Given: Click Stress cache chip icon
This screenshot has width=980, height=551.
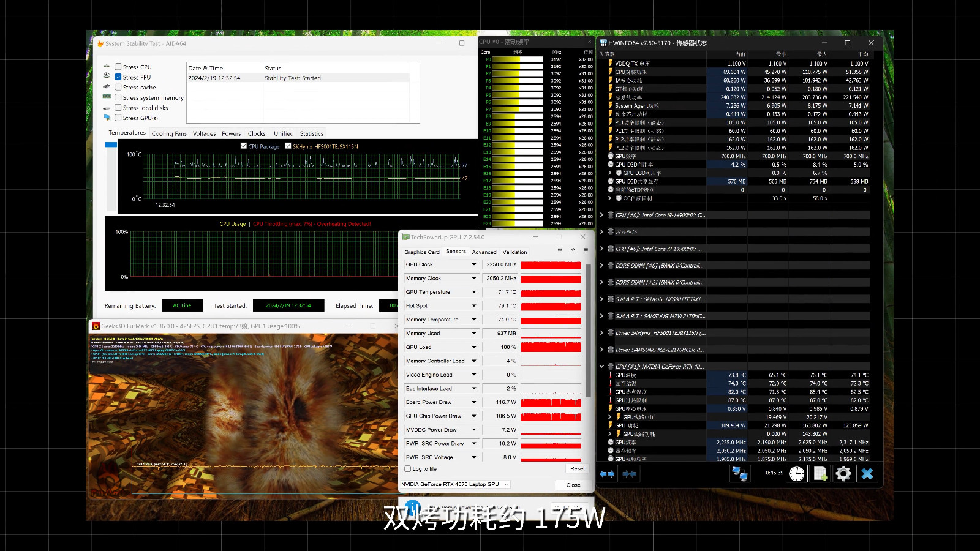Looking at the screenshot, I should click(x=107, y=86).
